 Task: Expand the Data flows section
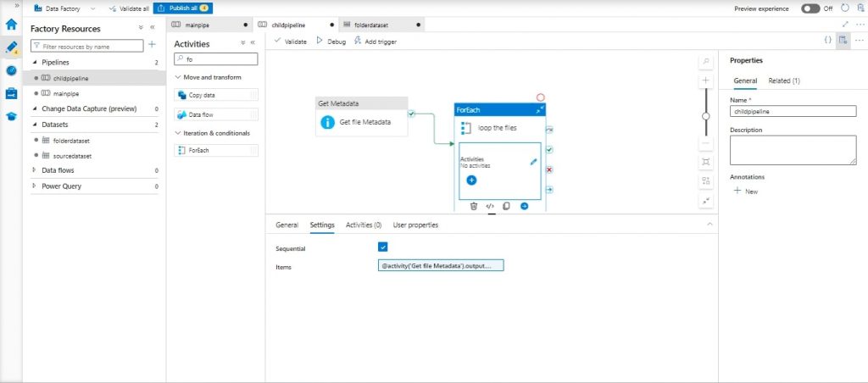[x=35, y=170]
